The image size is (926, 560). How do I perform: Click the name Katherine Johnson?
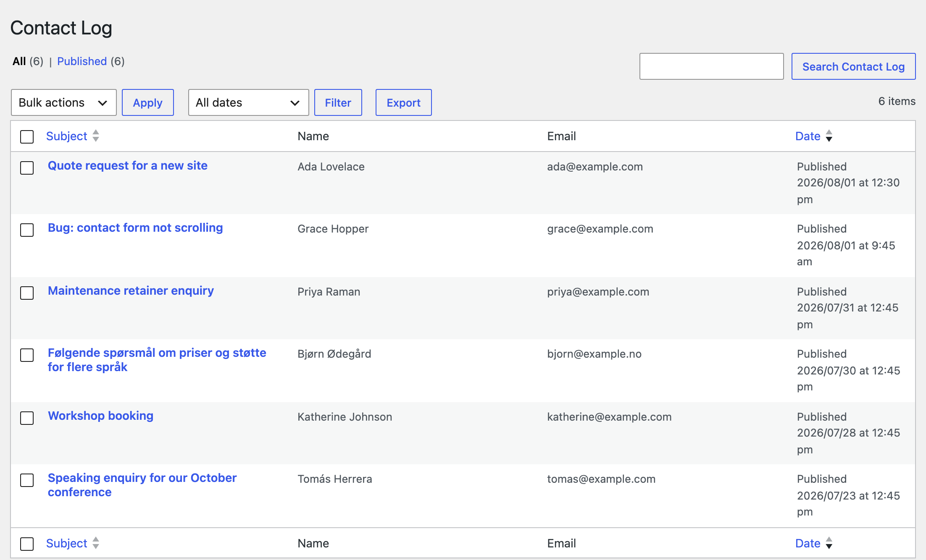coord(345,417)
